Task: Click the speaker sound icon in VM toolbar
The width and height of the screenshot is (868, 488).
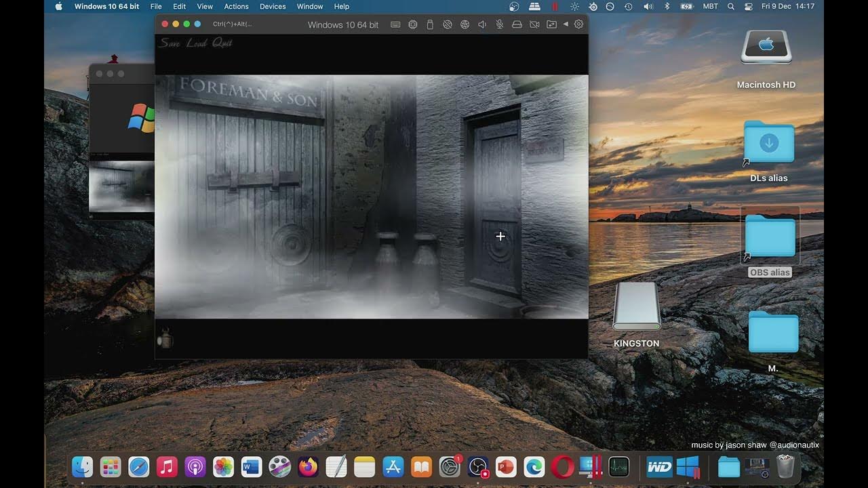Action: point(482,24)
